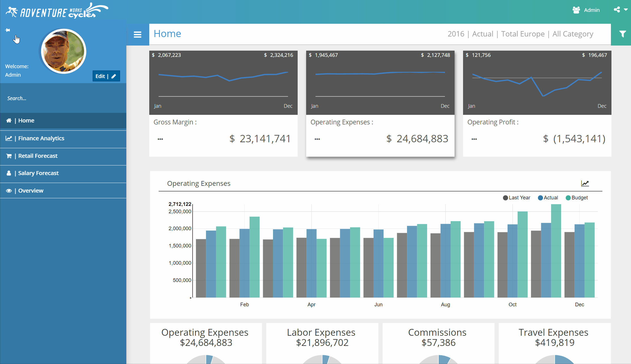Click the share icon in header
The image size is (631, 364).
click(x=617, y=10)
